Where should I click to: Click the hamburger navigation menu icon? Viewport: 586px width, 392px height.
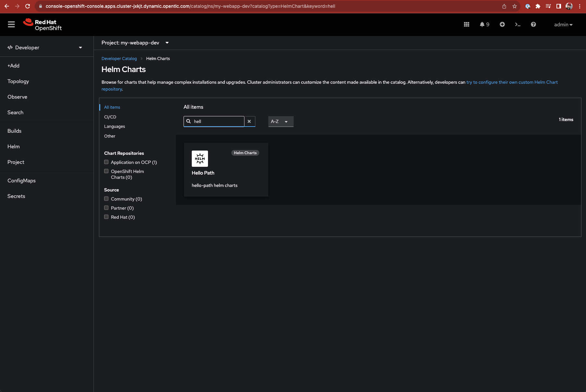pos(11,24)
